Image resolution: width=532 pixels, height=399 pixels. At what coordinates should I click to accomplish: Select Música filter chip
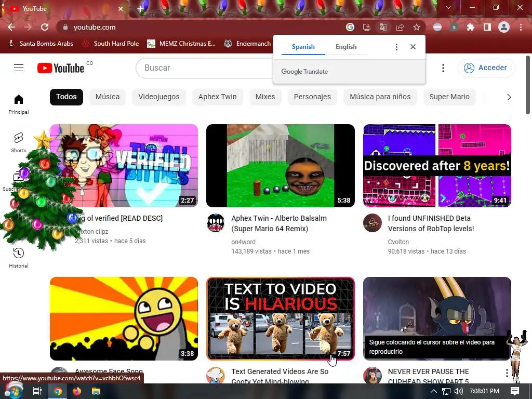click(108, 97)
